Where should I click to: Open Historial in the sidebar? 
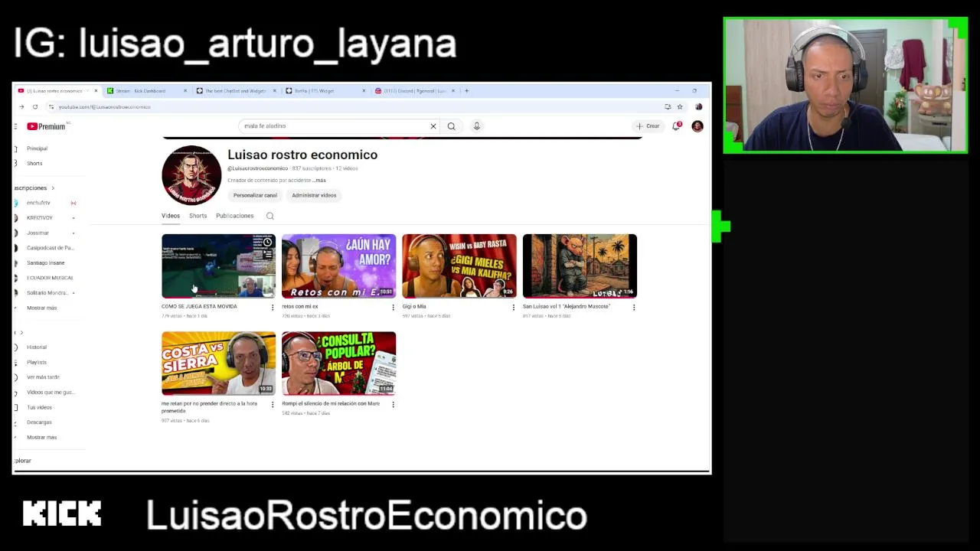pyautogui.click(x=37, y=347)
